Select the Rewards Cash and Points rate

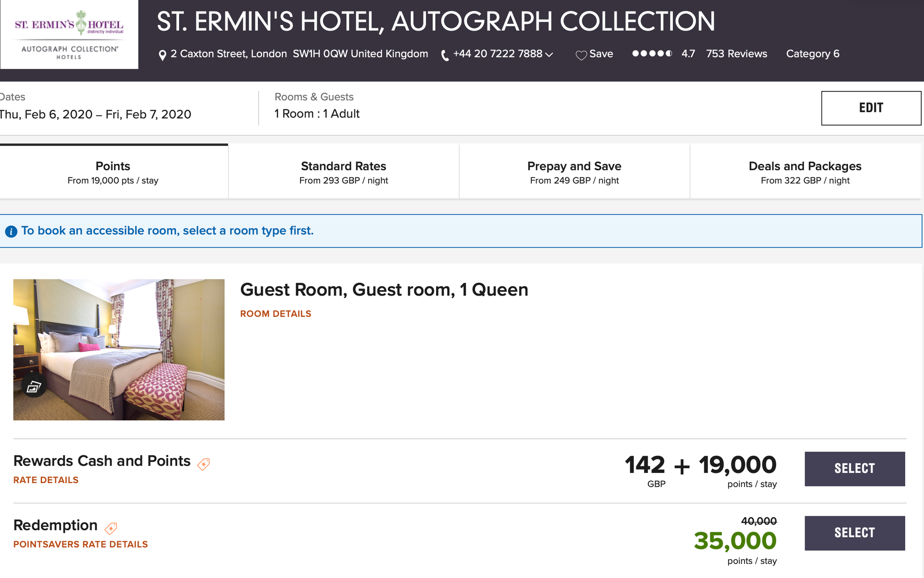854,468
